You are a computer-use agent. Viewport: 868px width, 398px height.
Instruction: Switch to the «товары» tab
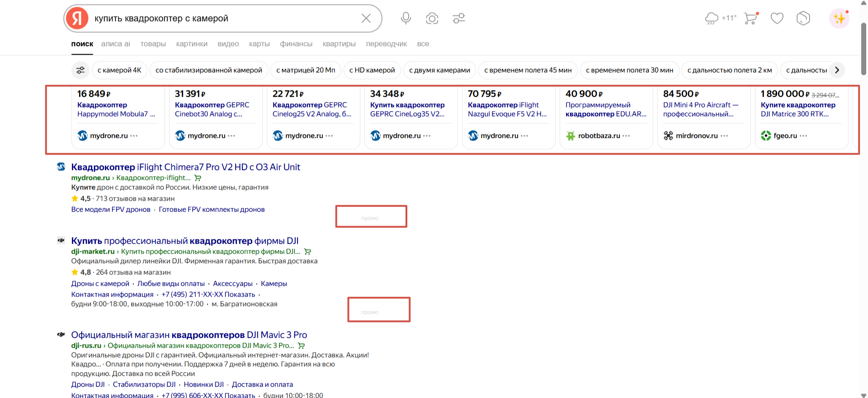click(x=153, y=44)
